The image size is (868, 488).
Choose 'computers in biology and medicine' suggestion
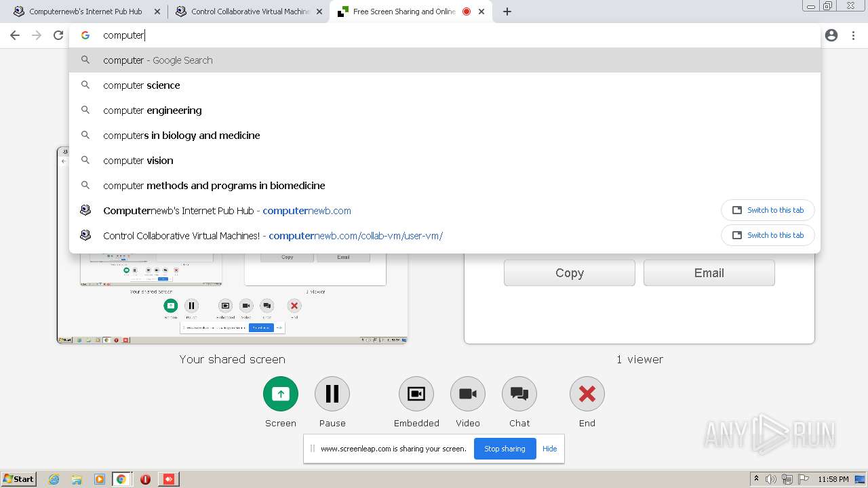coord(445,136)
